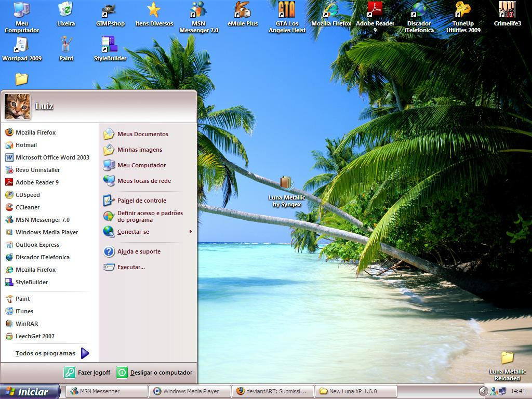Select Windows Media Player in Start menu
The width and height of the screenshot is (532, 399).
click(46, 232)
